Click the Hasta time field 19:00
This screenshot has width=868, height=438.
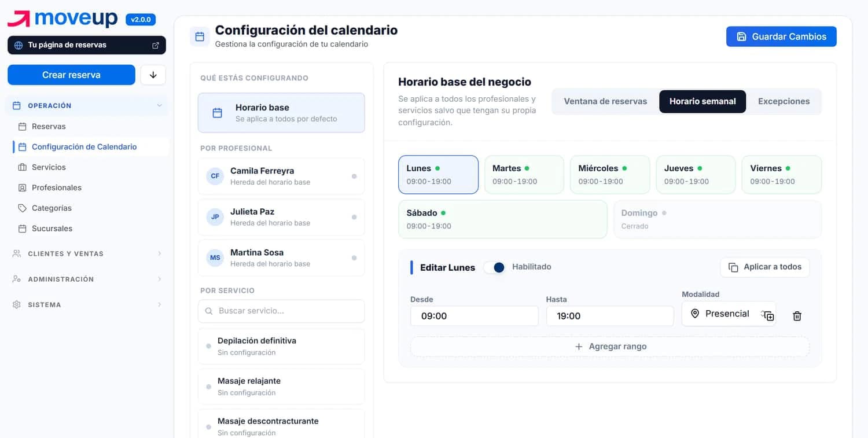coord(610,316)
